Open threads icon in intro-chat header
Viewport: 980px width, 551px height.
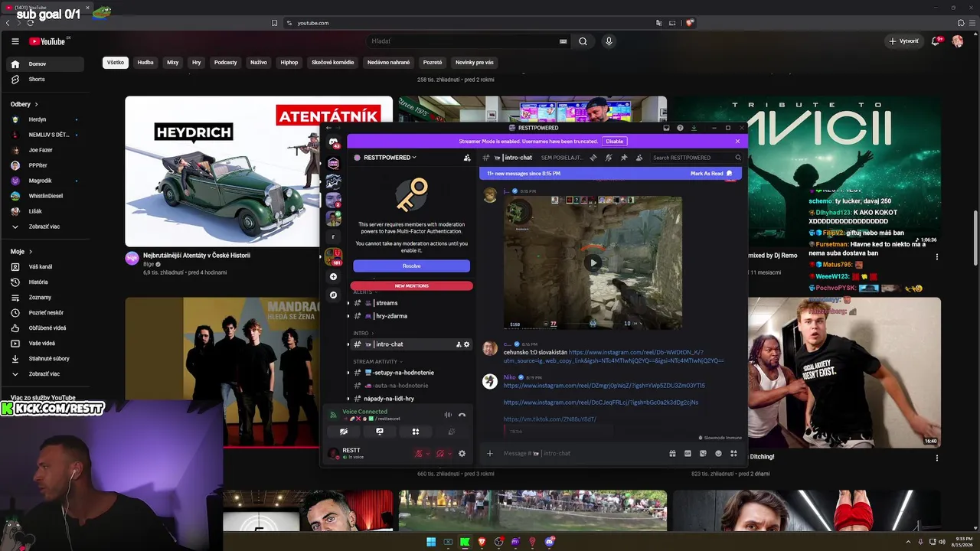click(x=593, y=158)
